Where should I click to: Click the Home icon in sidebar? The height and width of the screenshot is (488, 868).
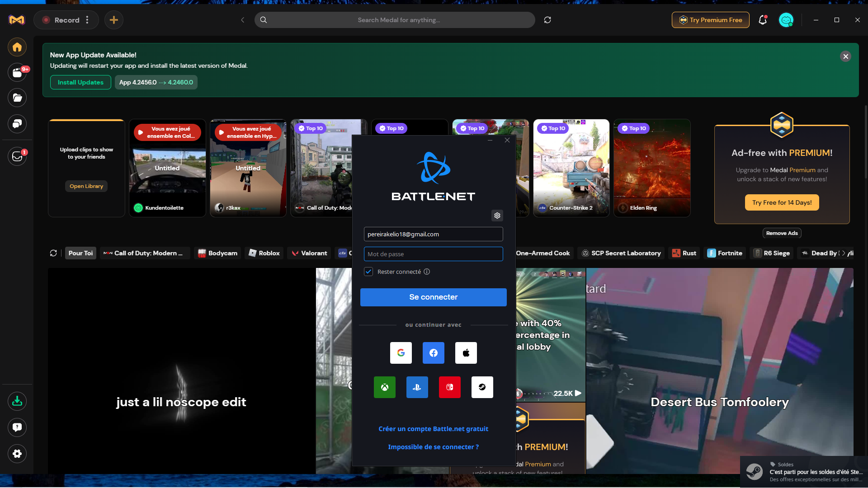coord(17,47)
